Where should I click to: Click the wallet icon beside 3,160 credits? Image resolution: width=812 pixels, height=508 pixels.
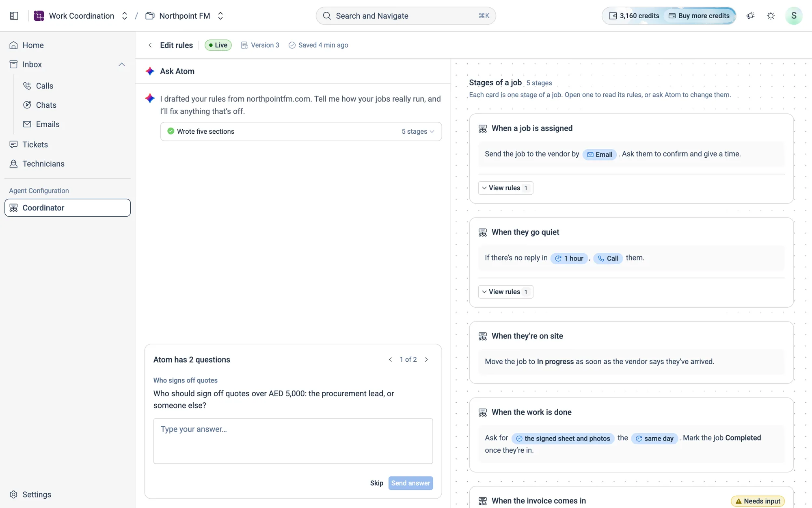613,16
